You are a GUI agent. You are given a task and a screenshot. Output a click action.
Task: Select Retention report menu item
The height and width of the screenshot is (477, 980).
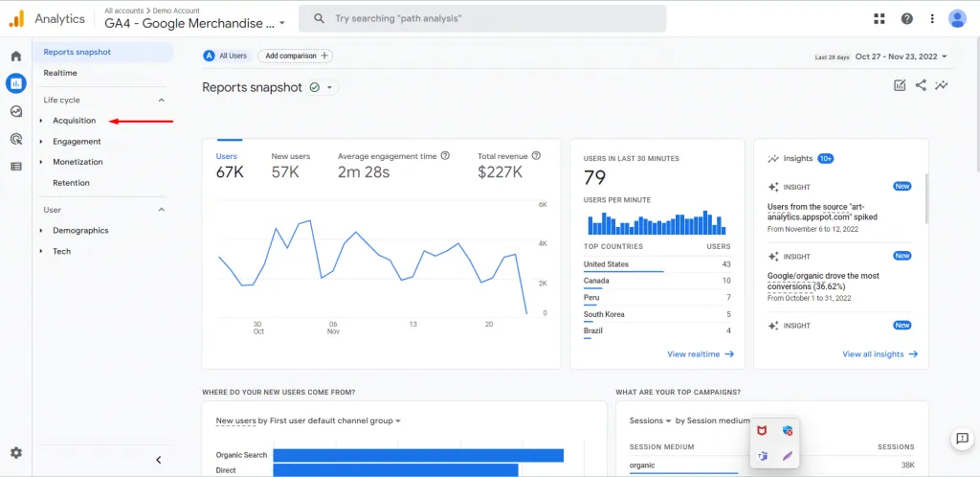click(71, 183)
